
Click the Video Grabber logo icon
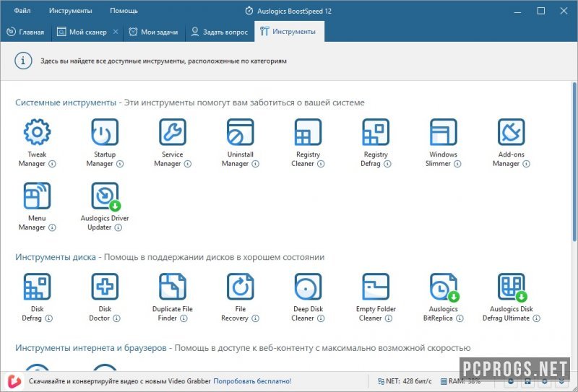14,381
